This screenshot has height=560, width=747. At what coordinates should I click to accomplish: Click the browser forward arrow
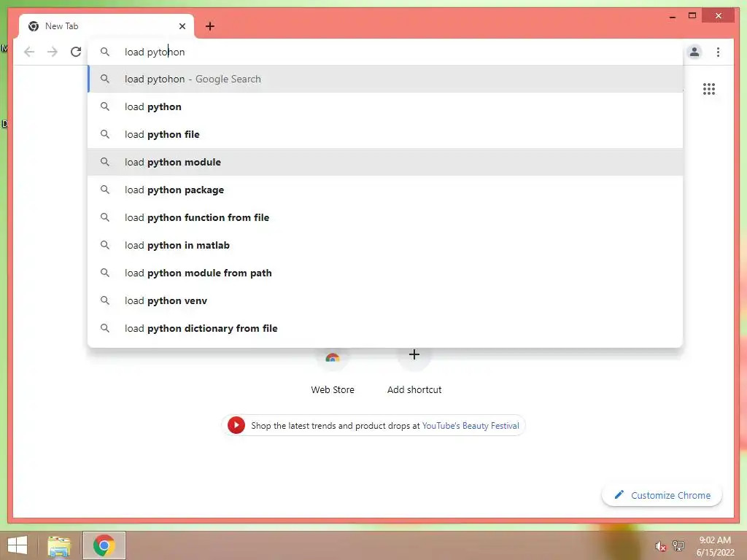[x=53, y=52]
